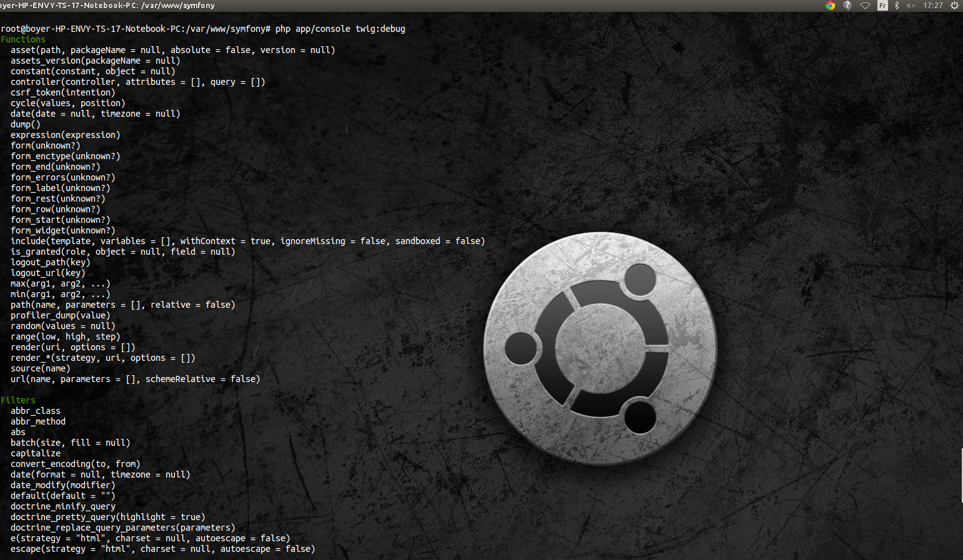Click the green 'Functions' heading
This screenshot has height=560, width=963.
[x=23, y=39]
